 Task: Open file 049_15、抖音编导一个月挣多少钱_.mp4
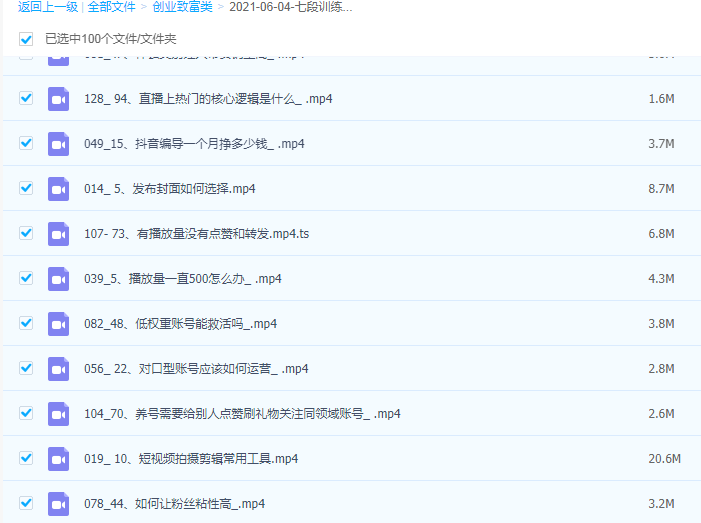pyautogui.click(x=194, y=144)
